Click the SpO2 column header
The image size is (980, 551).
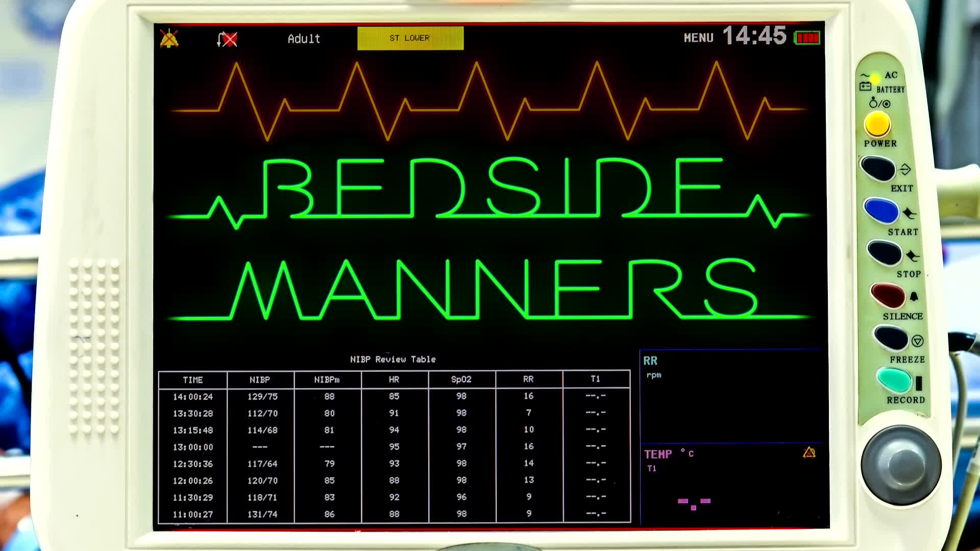click(461, 380)
